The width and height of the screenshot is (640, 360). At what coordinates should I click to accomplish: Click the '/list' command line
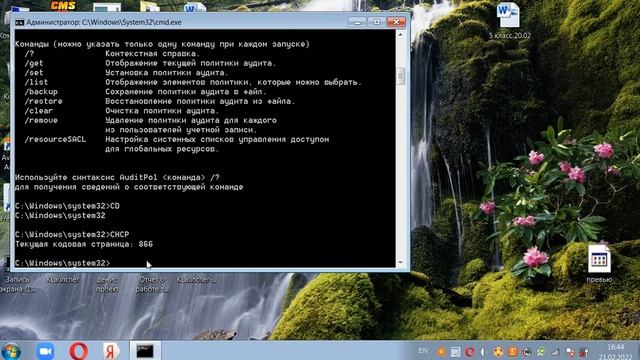coord(193,82)
